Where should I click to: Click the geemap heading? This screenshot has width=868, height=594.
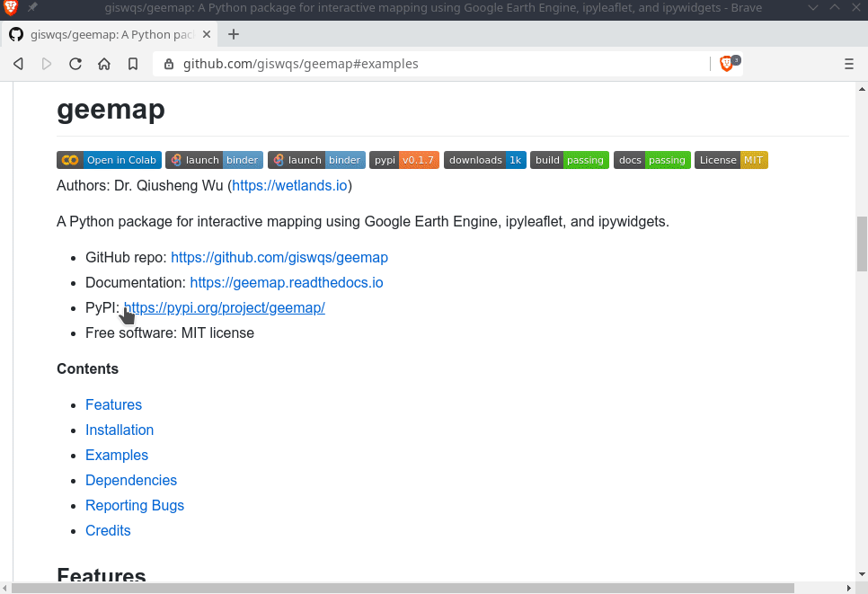[x=111, y=110]
